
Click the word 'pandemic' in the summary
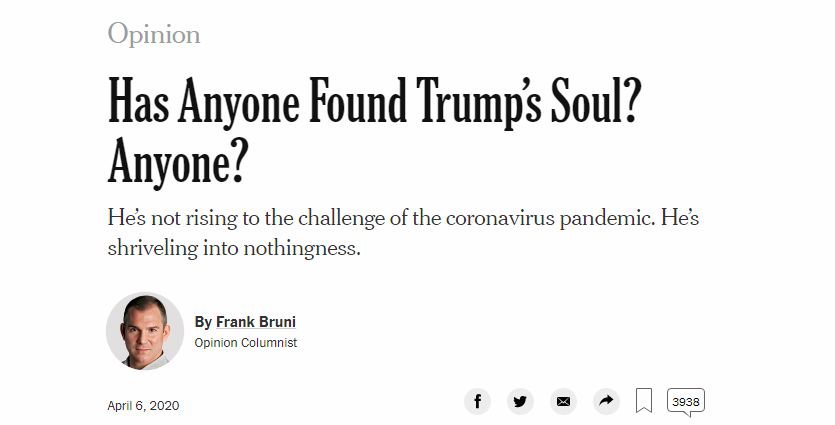[x=607, y=218]
